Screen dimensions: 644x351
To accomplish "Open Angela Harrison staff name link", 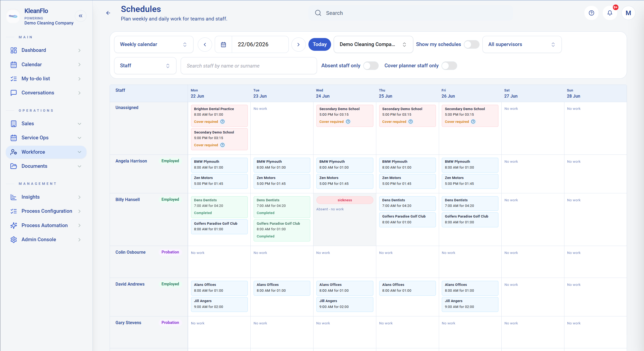I will 131,161.
